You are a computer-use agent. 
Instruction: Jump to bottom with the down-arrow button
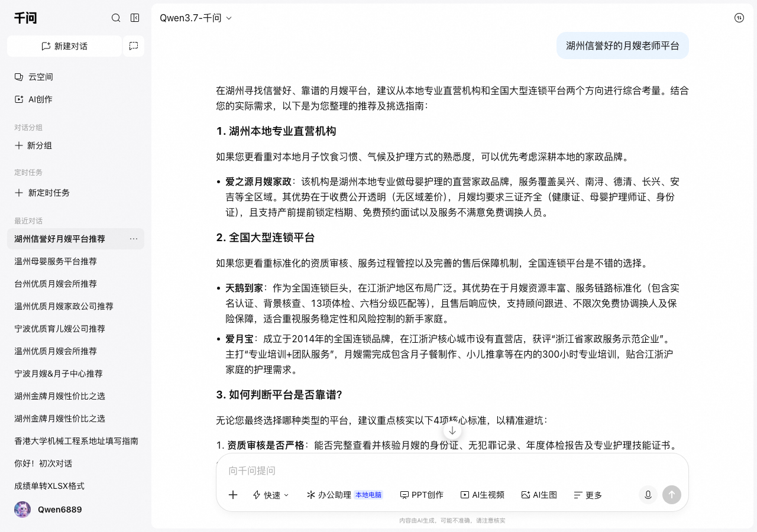point(452,430)
